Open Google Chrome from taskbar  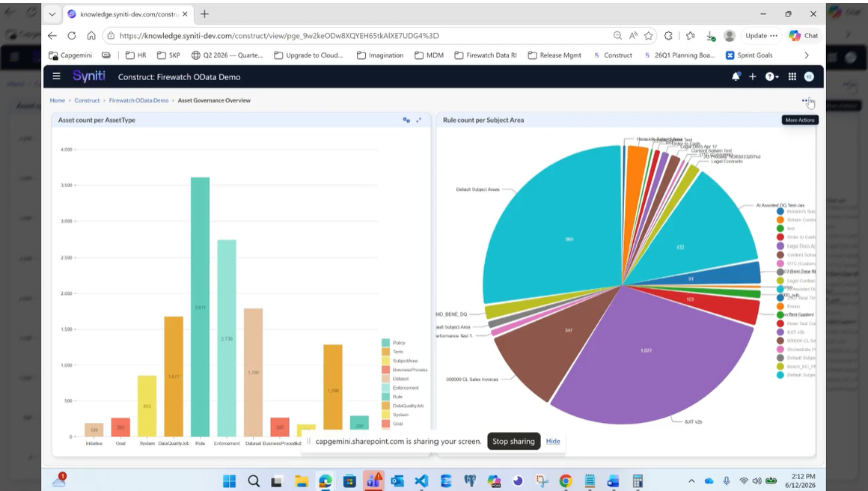pos(565,481)
